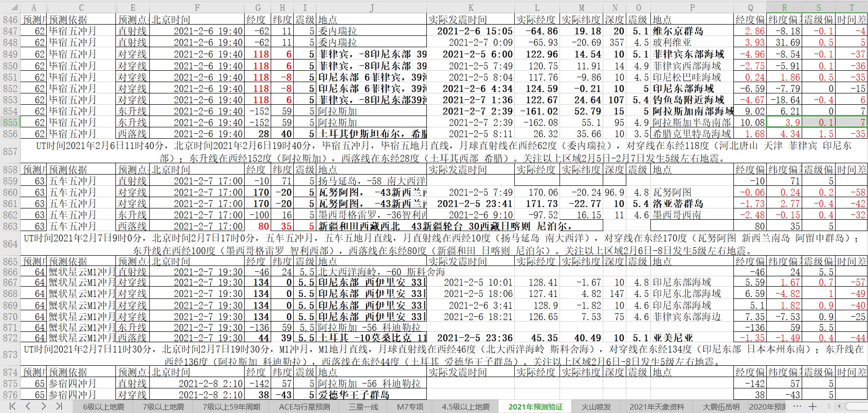Switch to 2021年天象资料 sheet
Viewport: 868px width, 413px height.
click(x=657, y=407)
